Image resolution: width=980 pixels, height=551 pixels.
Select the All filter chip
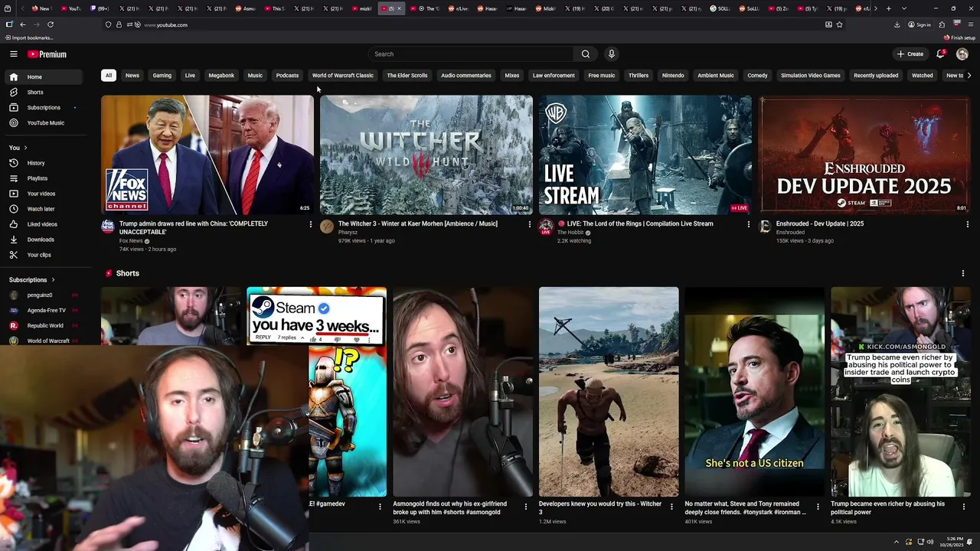point(109,76)
